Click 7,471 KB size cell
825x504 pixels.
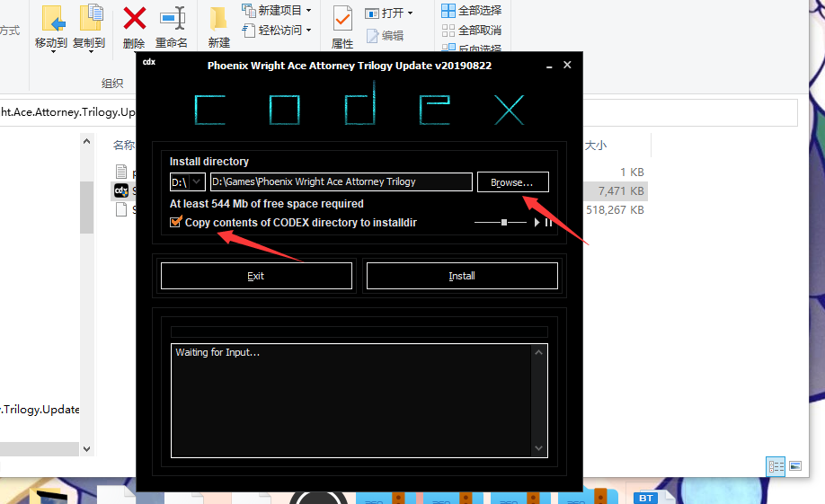coord(621,191)
